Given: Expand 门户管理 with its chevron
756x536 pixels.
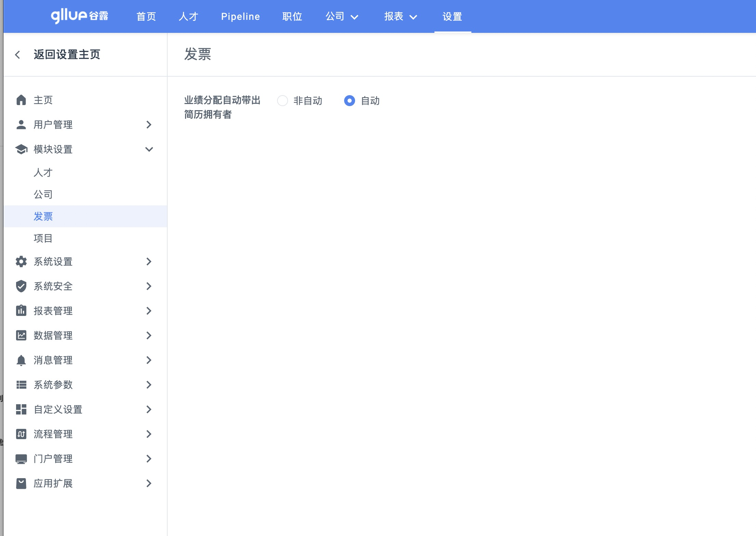Looking at the screenshot, I should pyautogui.click(x=149, y=459).
